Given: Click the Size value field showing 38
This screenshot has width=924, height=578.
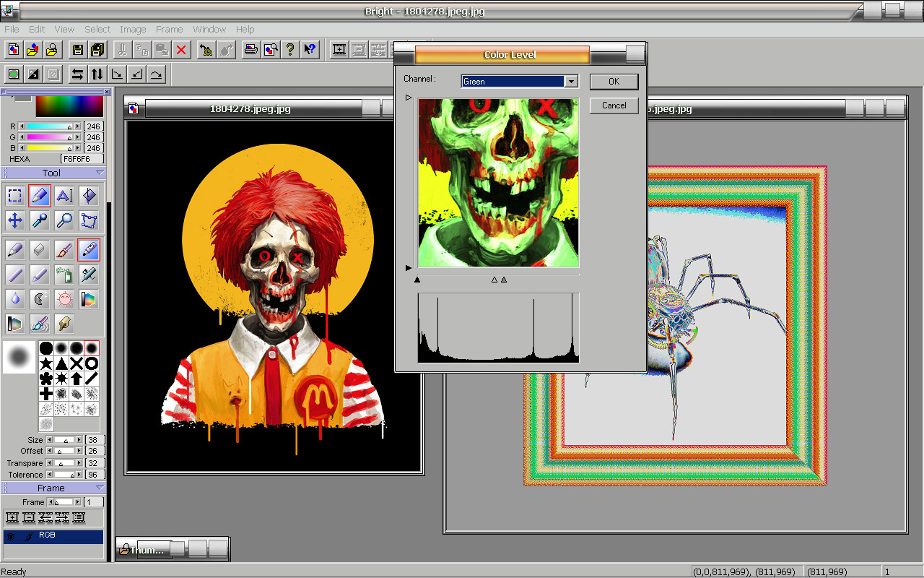Looking at the screenshot, I should pos(95,440).
